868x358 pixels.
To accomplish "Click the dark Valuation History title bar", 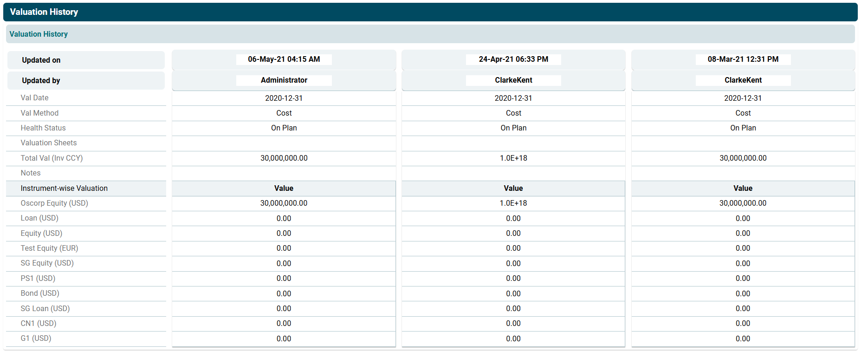I will (x=44, y=12).
